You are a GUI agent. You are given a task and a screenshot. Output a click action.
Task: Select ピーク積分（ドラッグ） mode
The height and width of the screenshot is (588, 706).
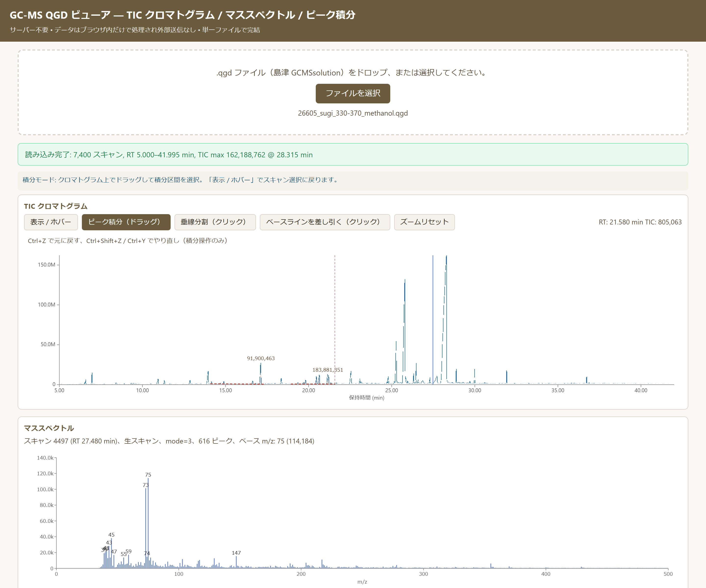point(126,222)
